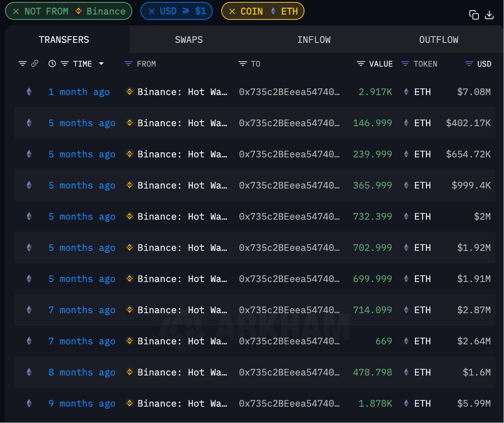Click Binance logo icon in the $1.92M row
The width and height of the screenshot is (504, 423).
click(130, 247)
